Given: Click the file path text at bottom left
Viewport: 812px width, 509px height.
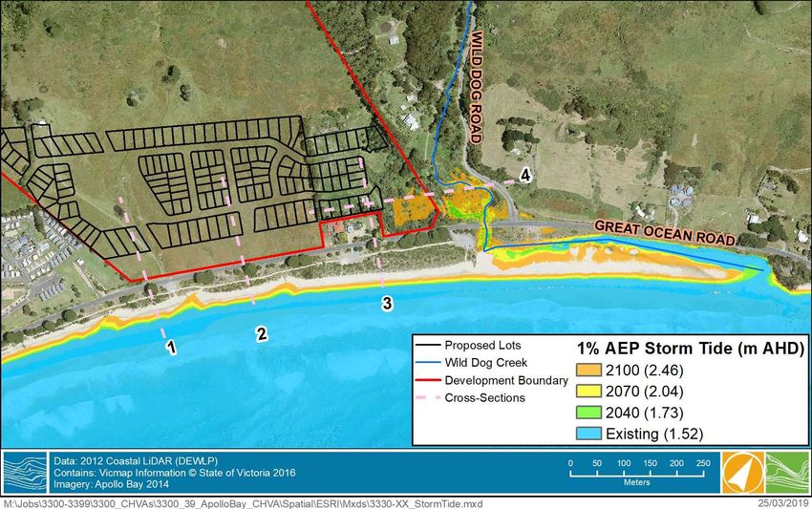Looking at the screenshot, I should [244, 503].
